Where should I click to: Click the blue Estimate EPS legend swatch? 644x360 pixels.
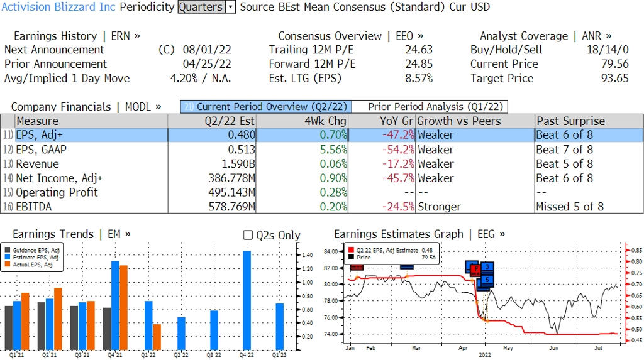click(x=8, y=257)
